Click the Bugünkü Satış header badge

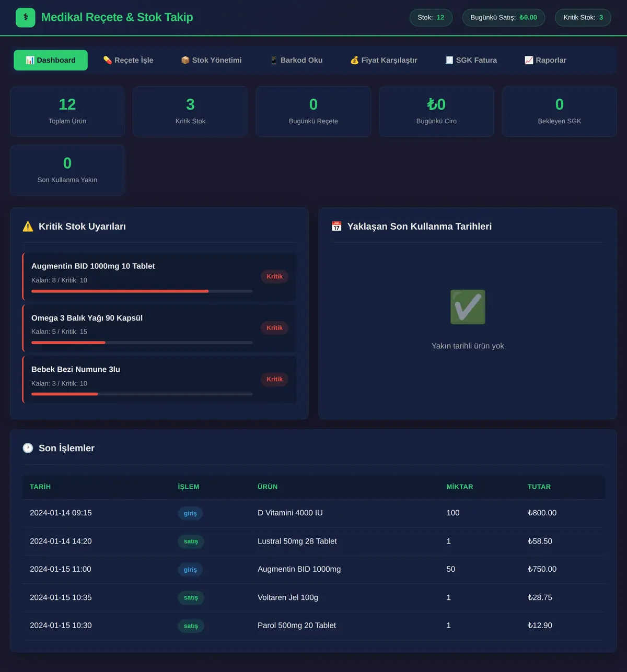[504, 17]
